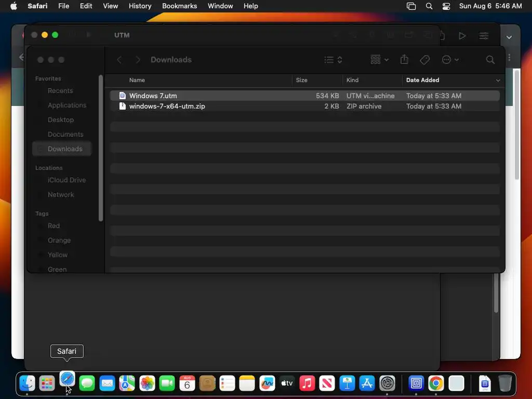The width and height of the screenshot is (532, 399).
Task: Click the clock showing Sun Aug 6 5:46 AM
Action: click(490, 6)
